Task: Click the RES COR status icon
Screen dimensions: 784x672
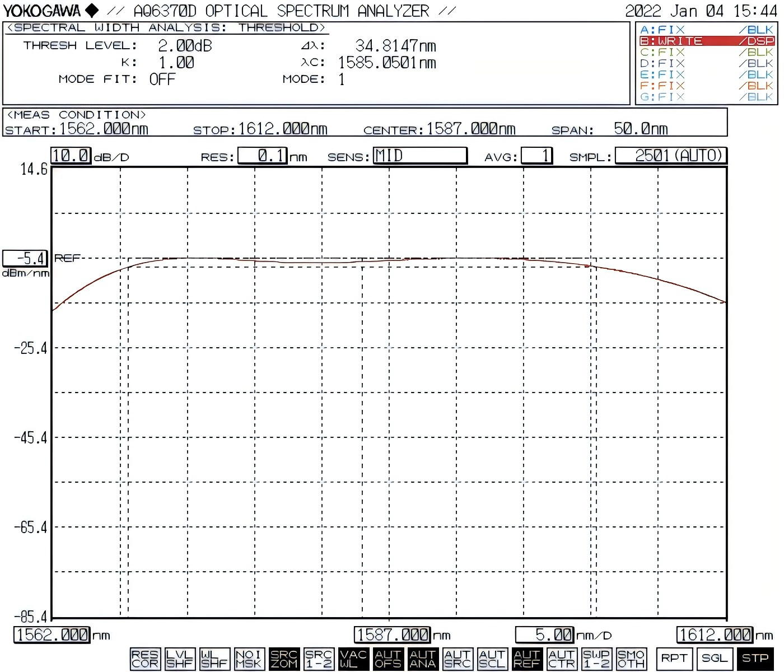Action: click(144, 659)
